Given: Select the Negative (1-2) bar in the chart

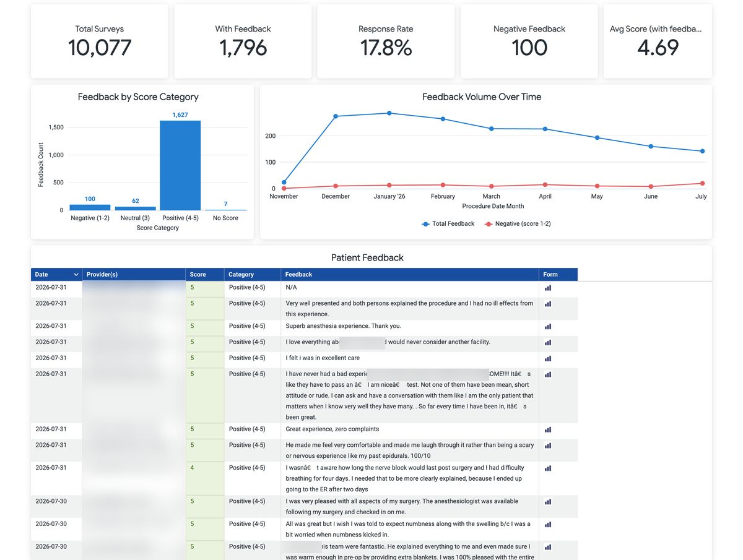Looking at the screenshot, I should (90, 207).
